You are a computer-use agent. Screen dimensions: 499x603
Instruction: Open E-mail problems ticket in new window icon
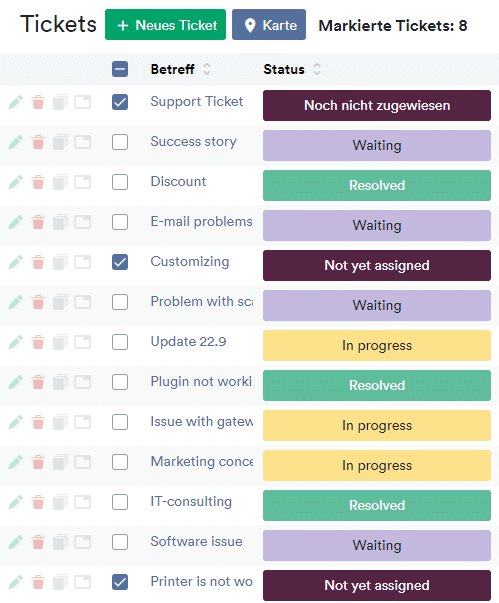coord(83,222)
